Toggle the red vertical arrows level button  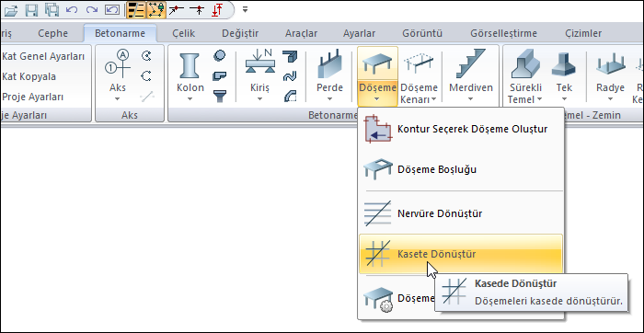[217, 10]
